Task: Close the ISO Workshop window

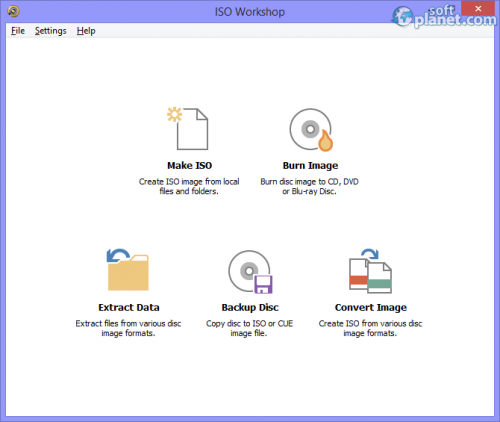Action: point(478,9)
